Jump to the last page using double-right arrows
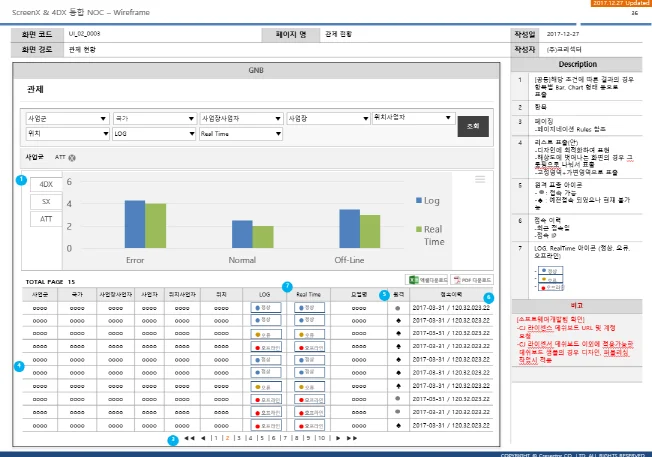The height and width of the screenshot is (457, 652). click(x=351, y=438)
